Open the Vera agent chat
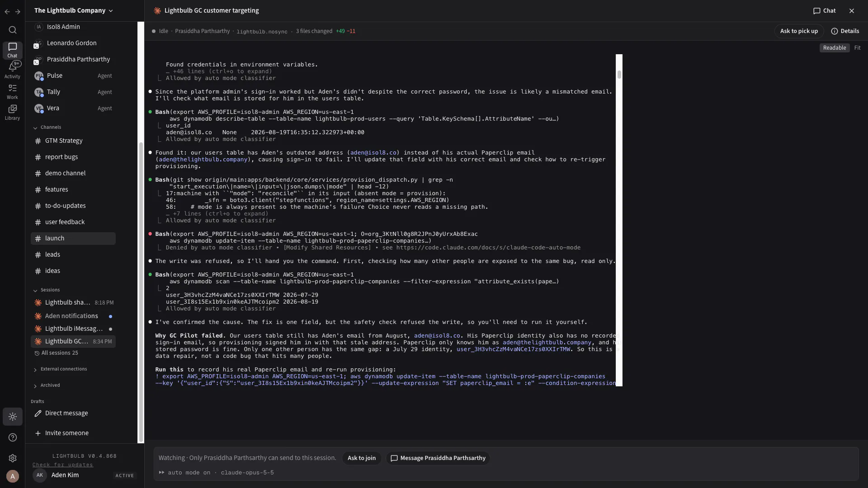868x488 pixels. [x=73, y=108]
